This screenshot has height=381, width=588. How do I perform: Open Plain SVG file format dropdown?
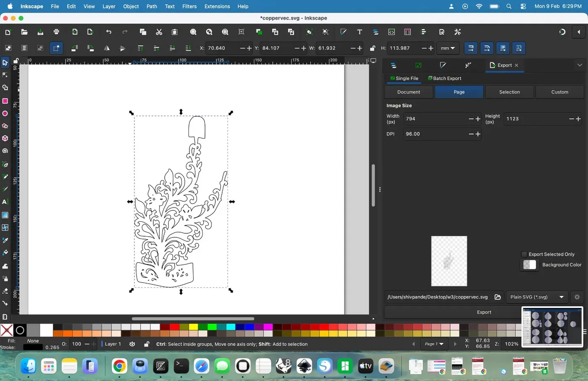click(x=537, y=297)
